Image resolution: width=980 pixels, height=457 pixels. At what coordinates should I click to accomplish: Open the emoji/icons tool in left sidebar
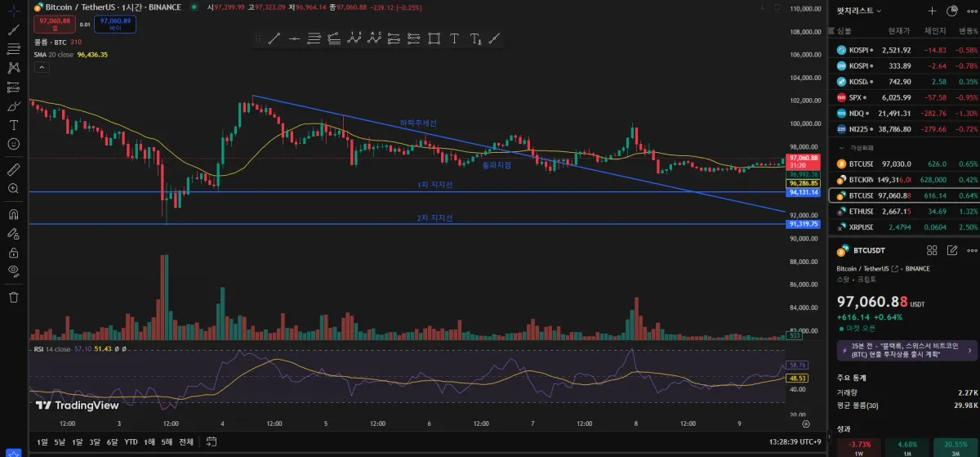point(13,144)
